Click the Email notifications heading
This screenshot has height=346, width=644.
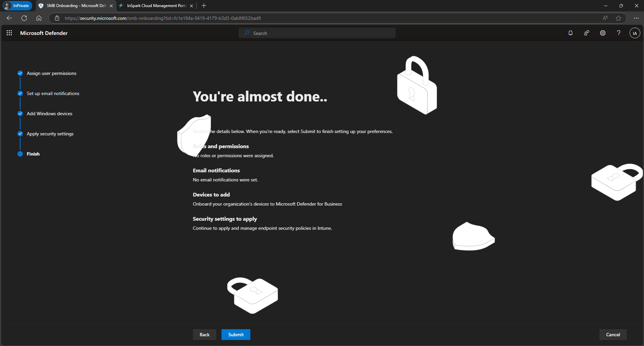[216, 170]
